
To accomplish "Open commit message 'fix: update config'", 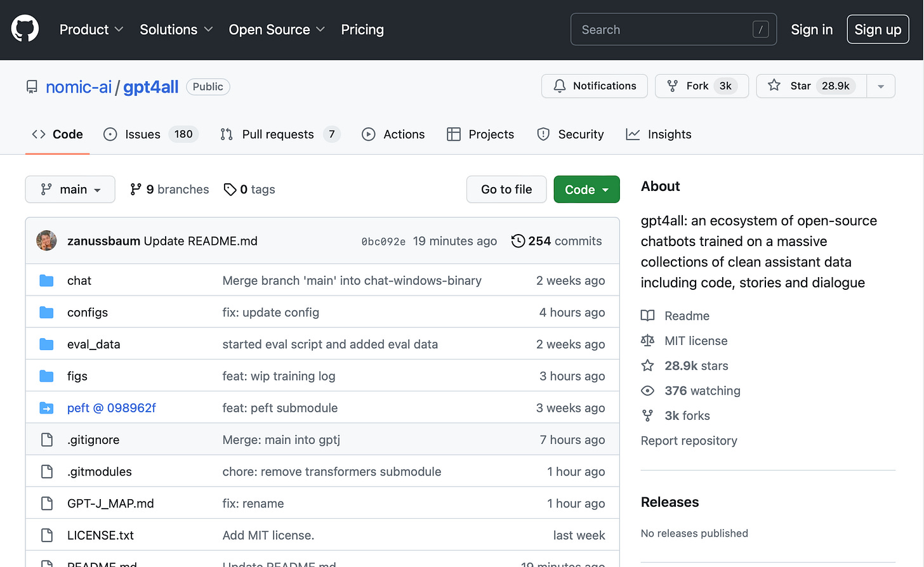I will click(x=271, y=313).
